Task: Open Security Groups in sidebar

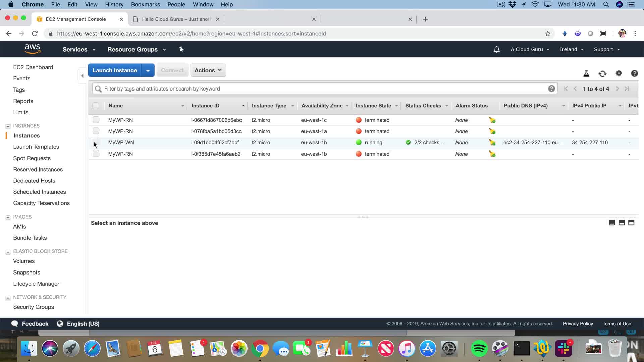Action: [34, 307]
